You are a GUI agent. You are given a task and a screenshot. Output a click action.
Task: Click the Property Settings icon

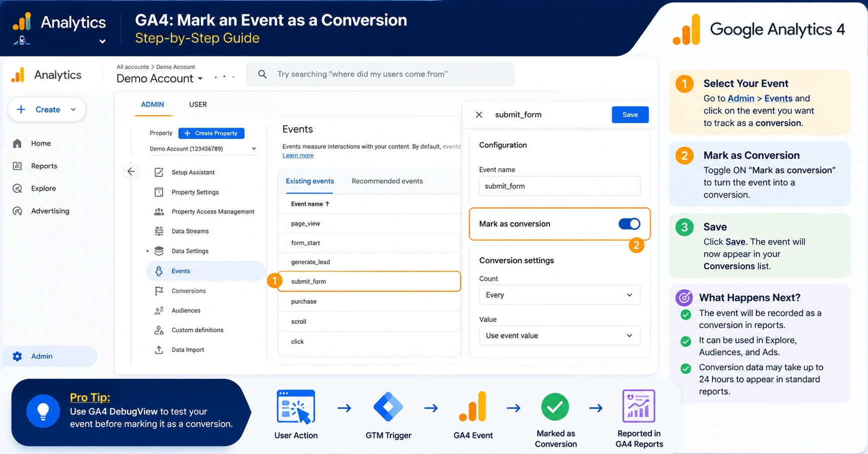click(x=159, y=192)
